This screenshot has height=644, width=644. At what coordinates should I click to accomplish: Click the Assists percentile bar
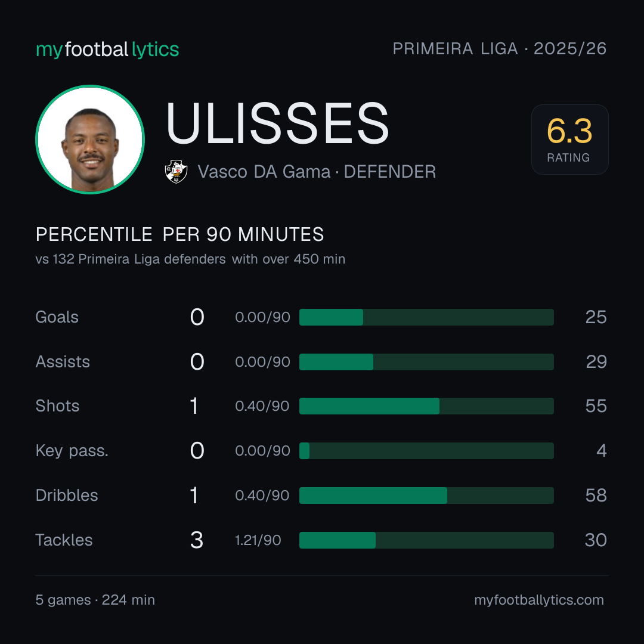426,362
